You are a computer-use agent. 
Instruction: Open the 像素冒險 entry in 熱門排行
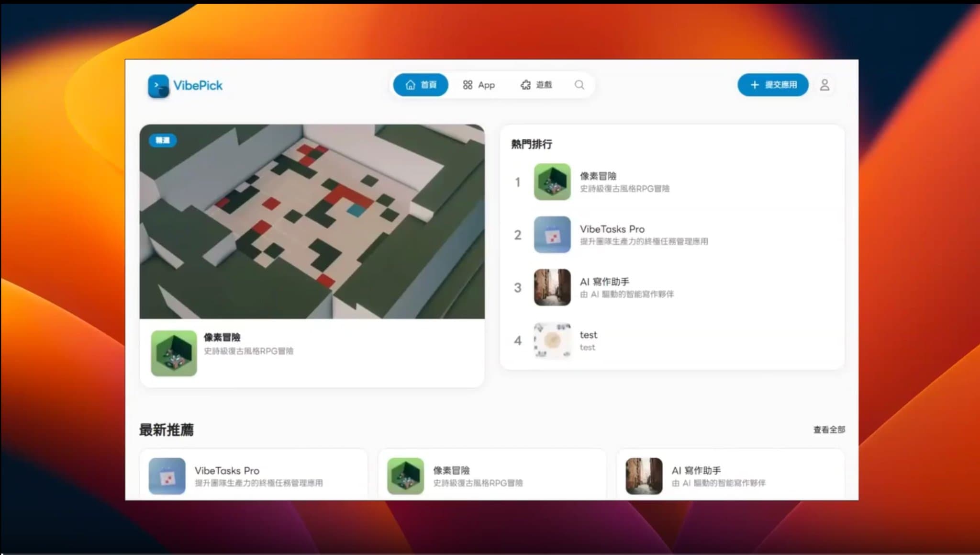coord(622,182)
